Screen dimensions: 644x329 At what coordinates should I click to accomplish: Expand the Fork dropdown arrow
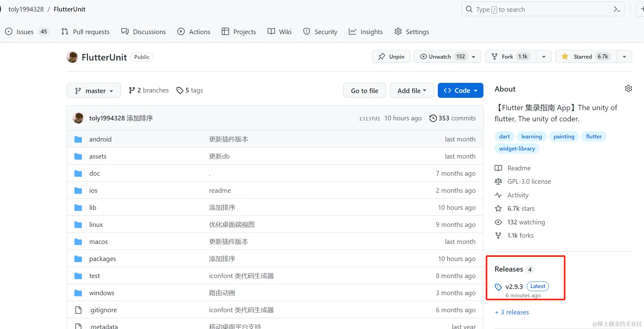544,57
